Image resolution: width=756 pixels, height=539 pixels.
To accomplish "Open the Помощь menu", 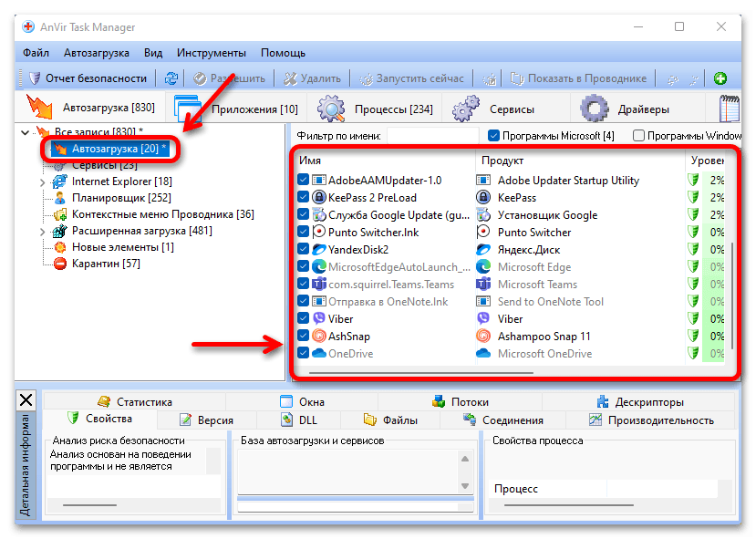I will click(283, 53).
